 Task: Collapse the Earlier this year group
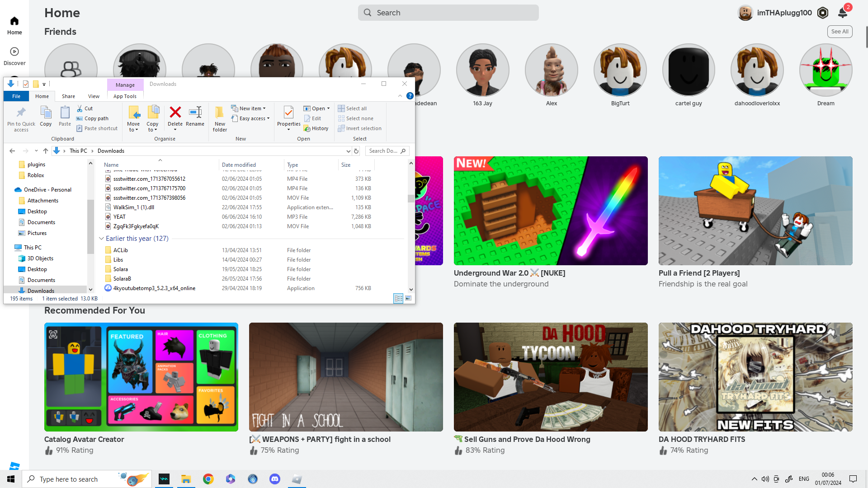click(101, 239)
